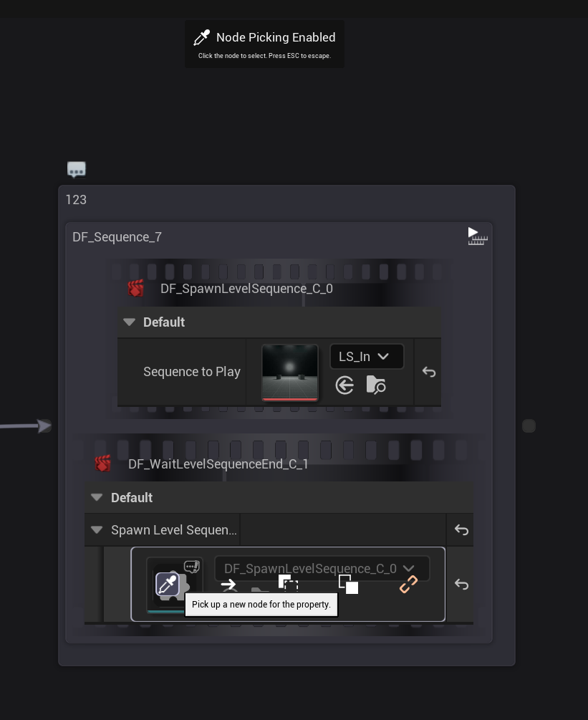Click the output pin right of node
The height and width of the screenshot is (720, 588).
pyautogui.click(x=529, y=426)
